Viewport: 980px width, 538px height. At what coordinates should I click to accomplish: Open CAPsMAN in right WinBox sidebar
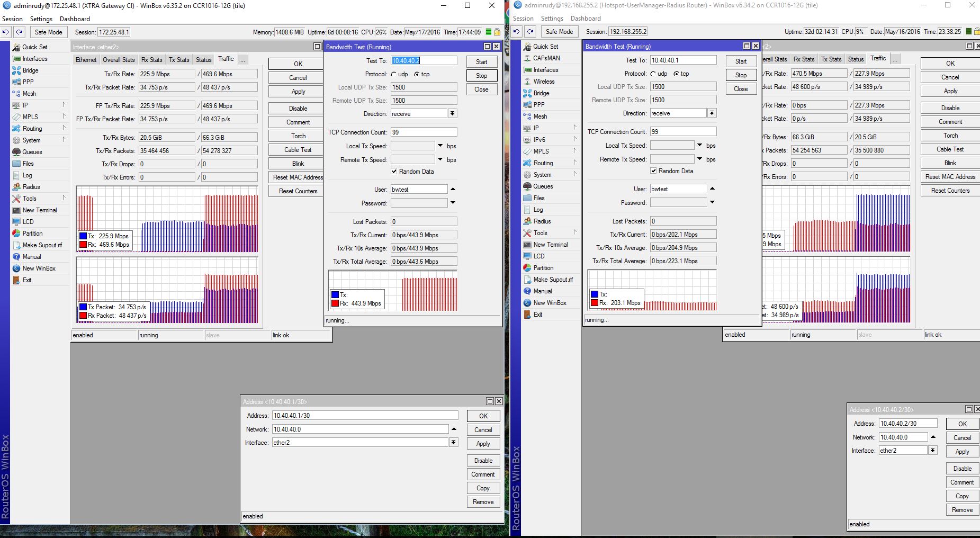click(546, 58)
